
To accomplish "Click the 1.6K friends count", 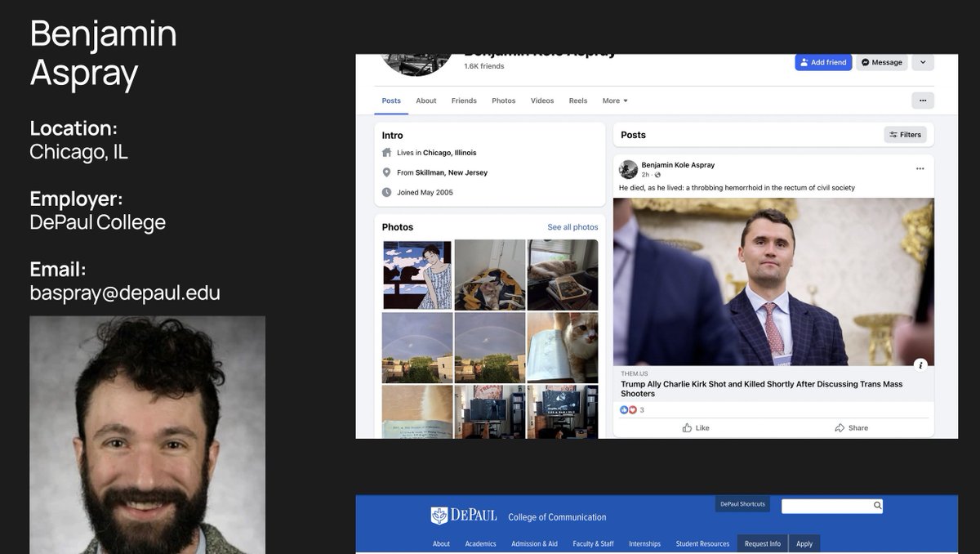I will tap(484, 66).
